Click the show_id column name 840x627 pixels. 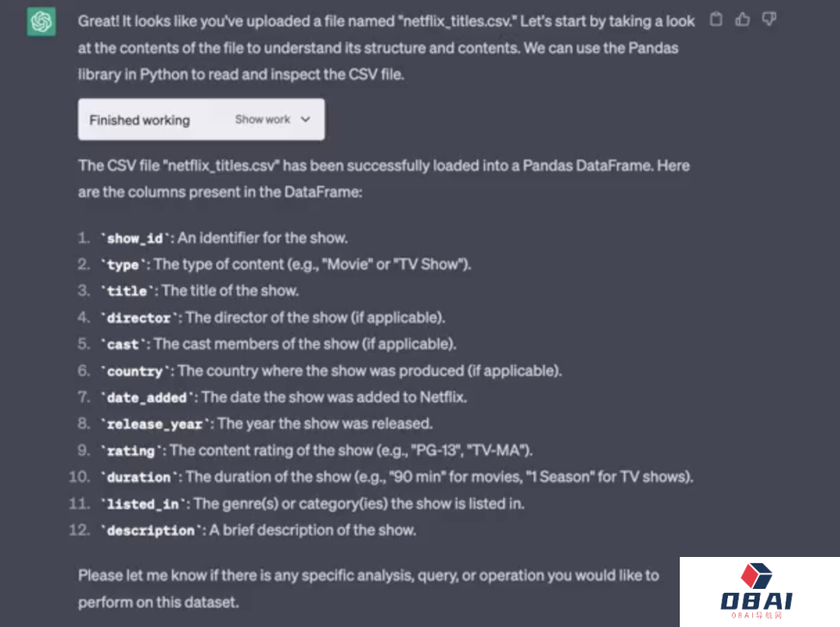[x=135, y=239]
